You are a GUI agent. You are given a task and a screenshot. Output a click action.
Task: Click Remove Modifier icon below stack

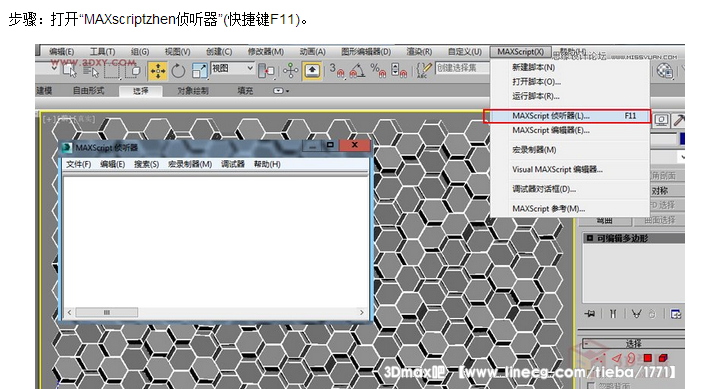tap(652, 313)
